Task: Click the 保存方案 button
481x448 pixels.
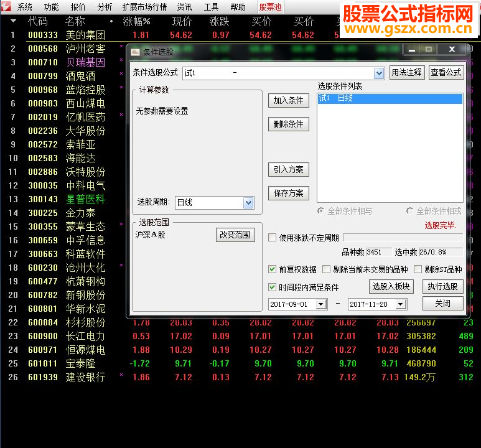Action: pyautogui.click(x=288, y=193)
